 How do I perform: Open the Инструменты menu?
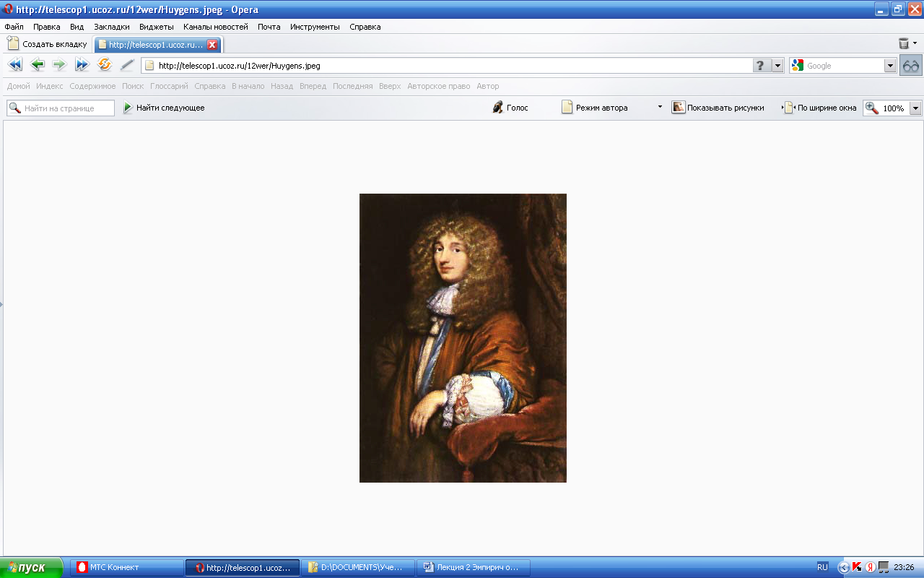coord(315,27)
